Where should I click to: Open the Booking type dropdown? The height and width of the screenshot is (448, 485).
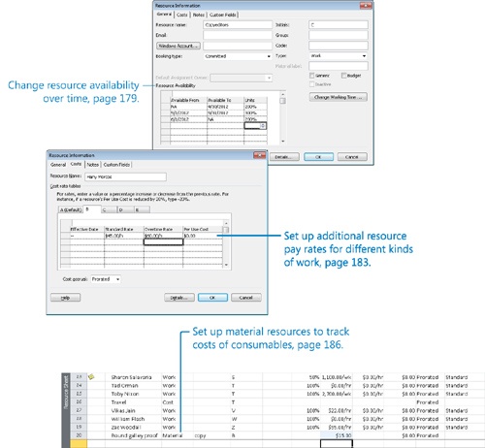coord(269,56)
